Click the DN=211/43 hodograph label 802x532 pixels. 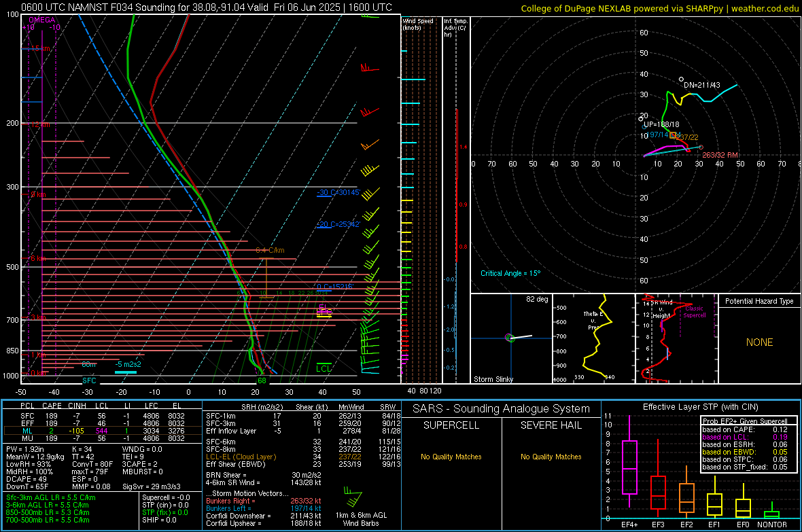(701, 85)
